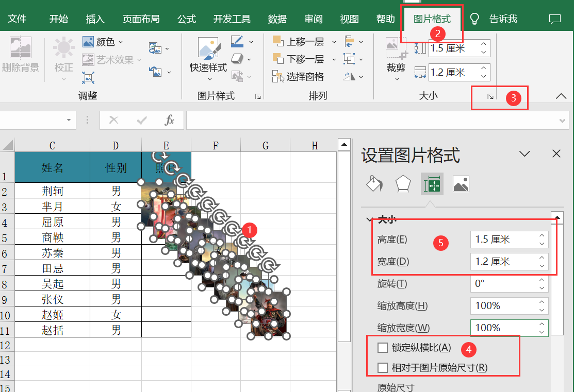Screen dimensions: 574x392
Task: Collapse the Size (大小) section in pane
Action: click(369, 219)
